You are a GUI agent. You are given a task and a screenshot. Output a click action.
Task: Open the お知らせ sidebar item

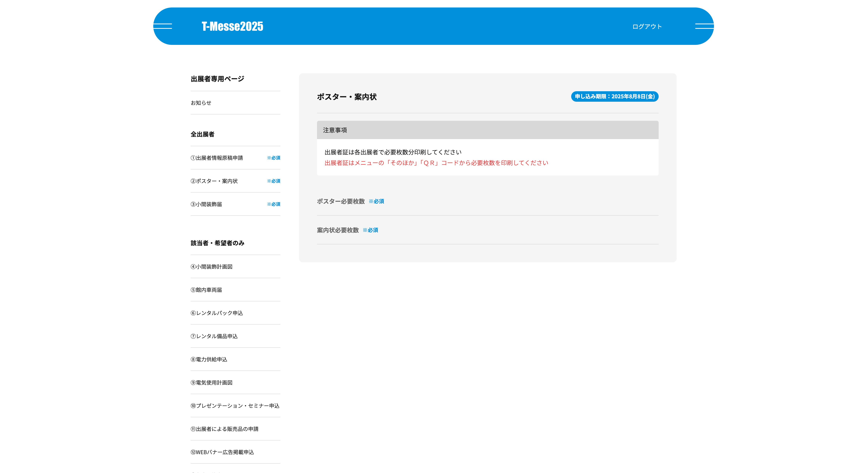tap(201, 103)
